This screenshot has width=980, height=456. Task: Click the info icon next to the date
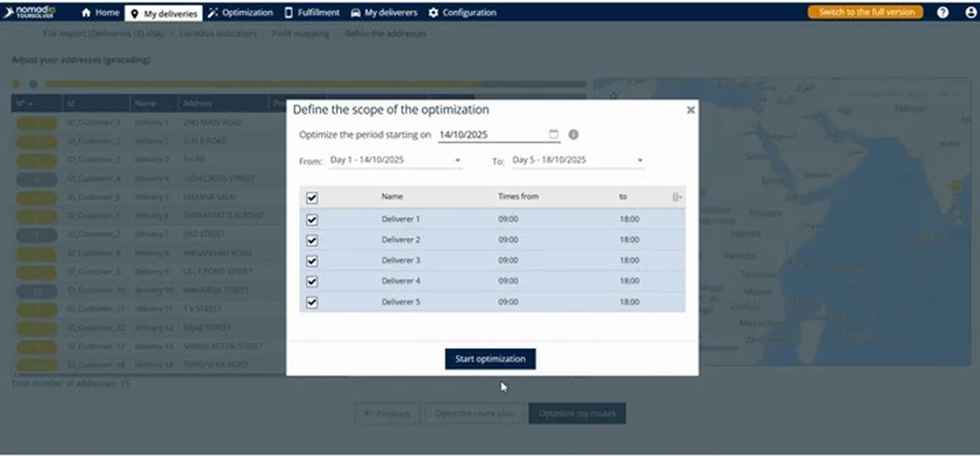tap(574, 135)
